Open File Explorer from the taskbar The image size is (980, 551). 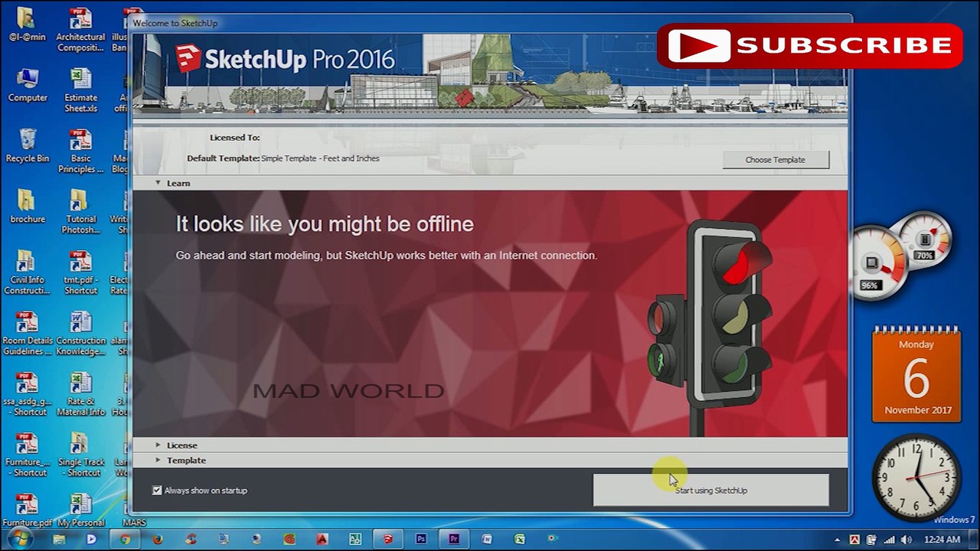(x=59, y=539)
